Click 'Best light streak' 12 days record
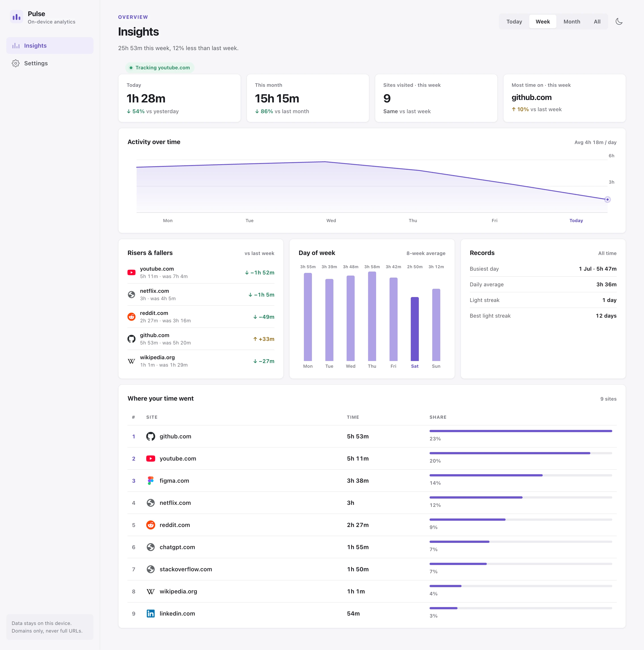 543,316
